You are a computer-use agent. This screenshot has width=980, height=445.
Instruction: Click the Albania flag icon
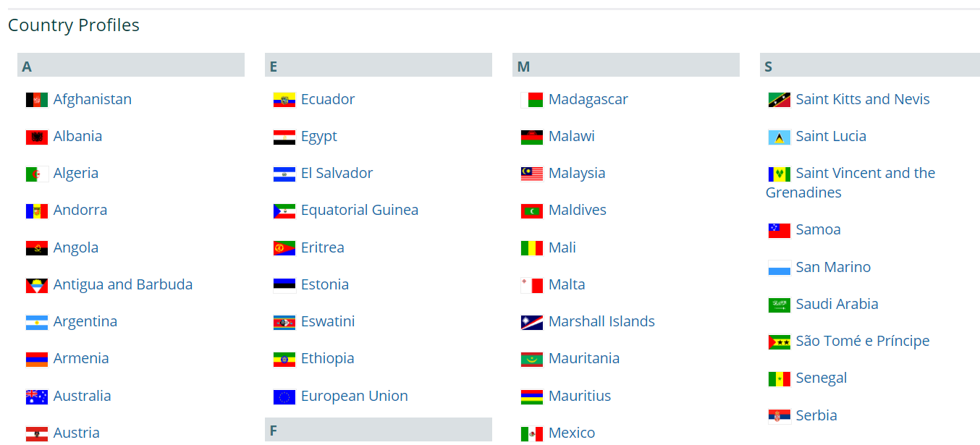[37, 137]
